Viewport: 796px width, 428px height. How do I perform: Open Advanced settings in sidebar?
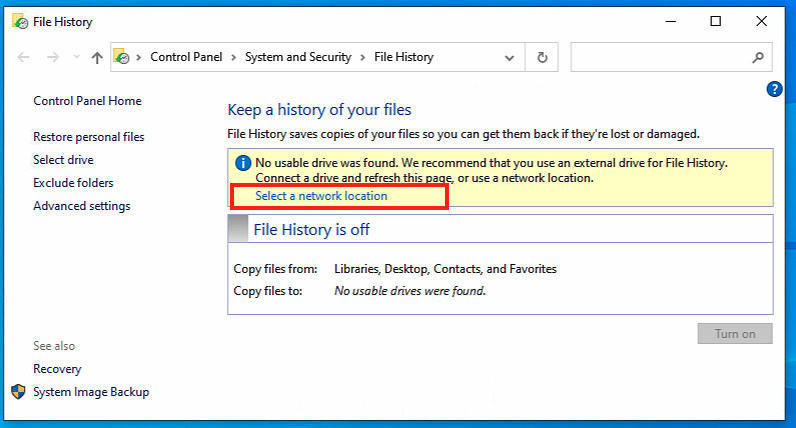82,206
